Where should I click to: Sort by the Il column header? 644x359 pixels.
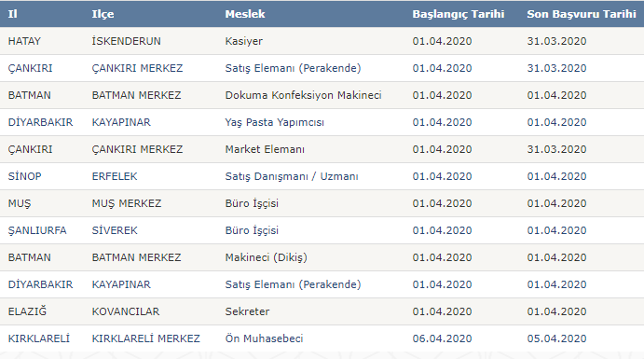tap(13, 14)
